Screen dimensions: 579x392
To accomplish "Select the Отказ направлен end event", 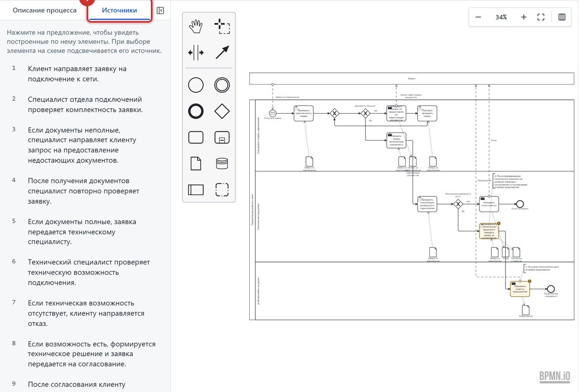I will pos(520,204).
